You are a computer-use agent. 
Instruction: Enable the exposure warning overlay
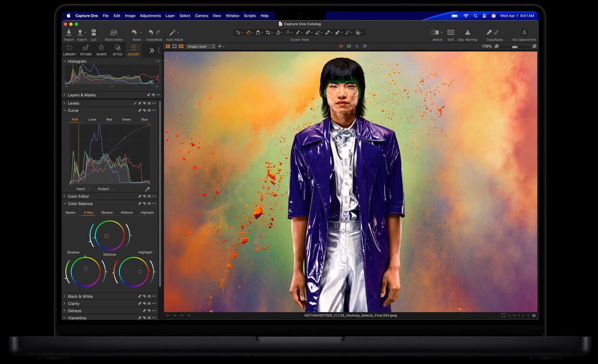point(467,33)
